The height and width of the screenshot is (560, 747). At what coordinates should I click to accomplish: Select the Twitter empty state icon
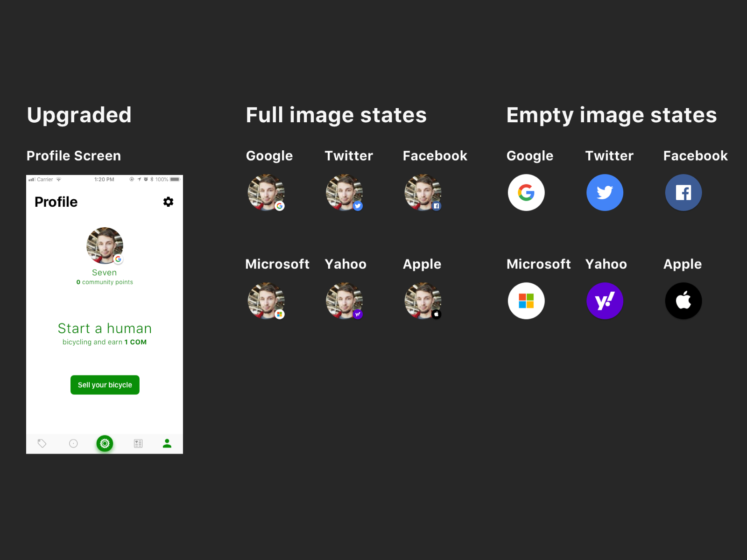(x=605, y=192)
